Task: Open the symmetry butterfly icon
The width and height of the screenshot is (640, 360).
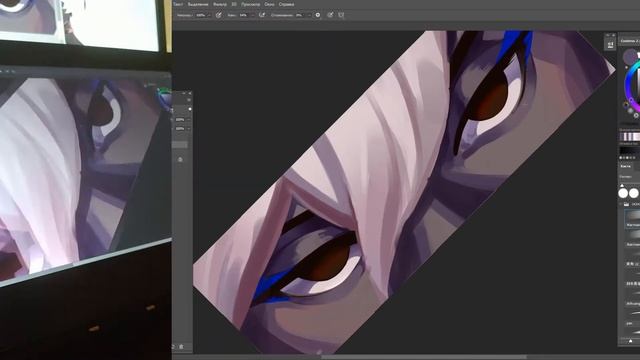Action: [341, 15]
